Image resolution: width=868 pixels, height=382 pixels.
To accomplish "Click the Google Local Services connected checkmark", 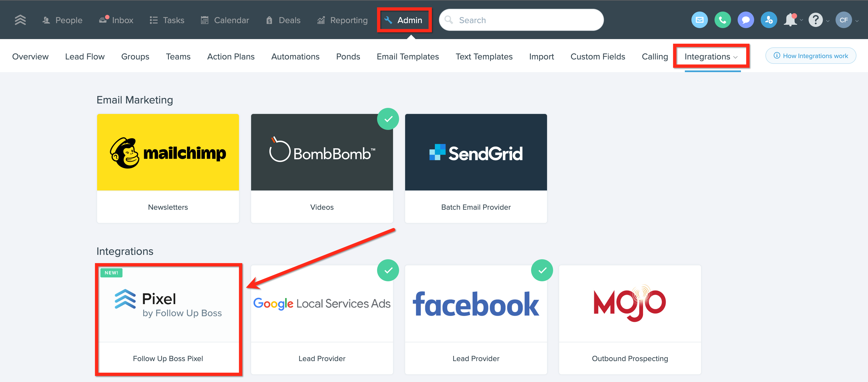I will point(388,271).
